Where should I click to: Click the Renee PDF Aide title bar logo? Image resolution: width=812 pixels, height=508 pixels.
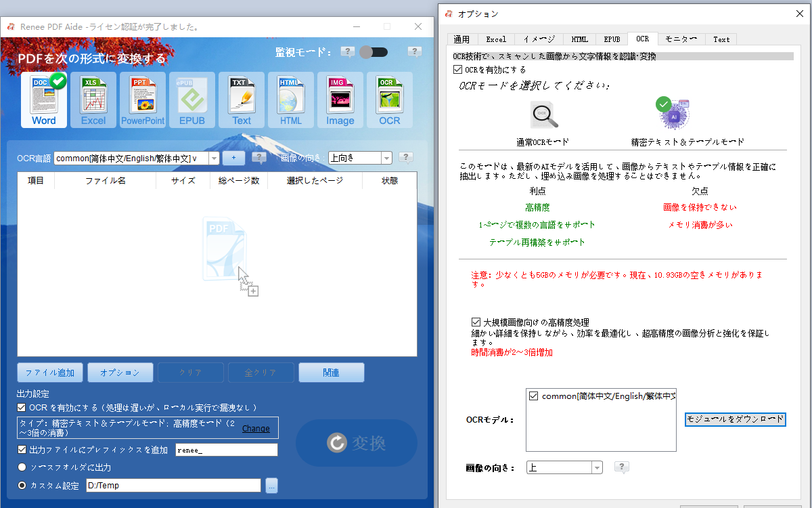[11, 27]
